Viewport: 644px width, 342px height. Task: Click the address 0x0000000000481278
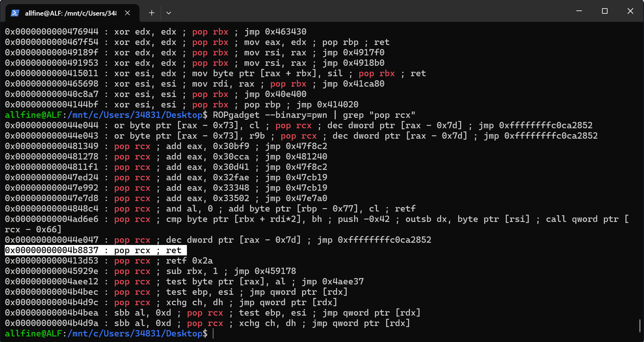(x=52, y=157)
